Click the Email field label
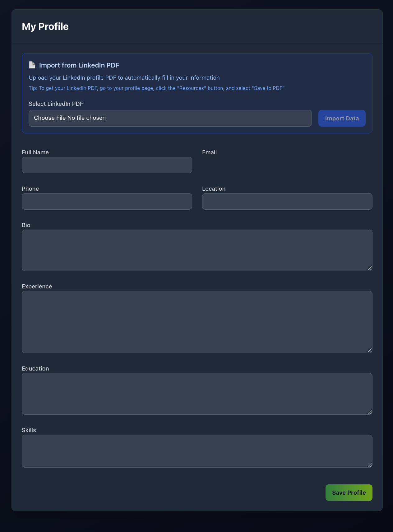This screenshot has height=532, width=393. click(209, 152)
